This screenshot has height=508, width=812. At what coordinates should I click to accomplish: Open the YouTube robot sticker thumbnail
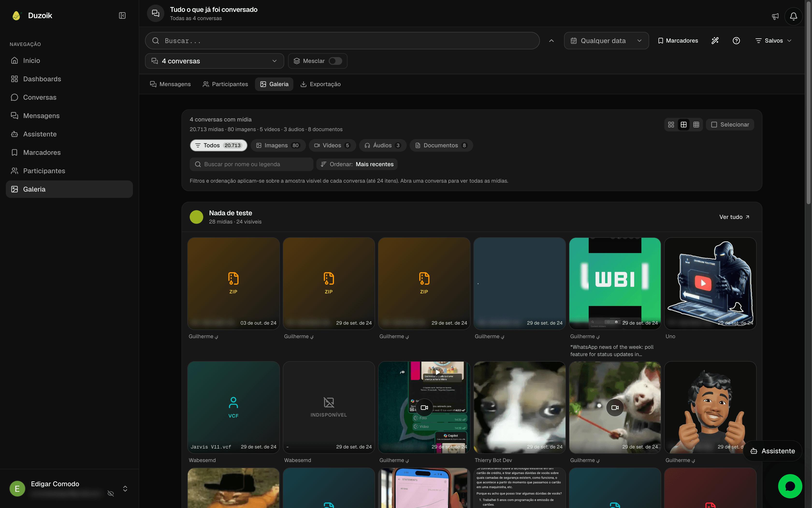710,284
